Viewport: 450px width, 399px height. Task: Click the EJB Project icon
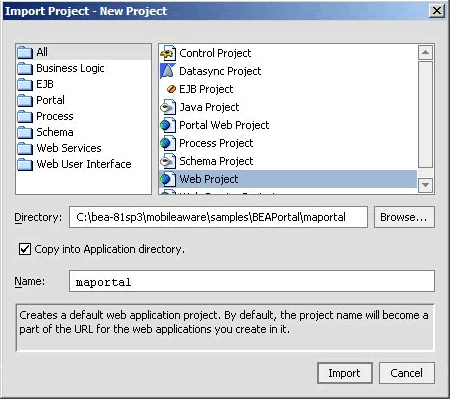(171, 89)
